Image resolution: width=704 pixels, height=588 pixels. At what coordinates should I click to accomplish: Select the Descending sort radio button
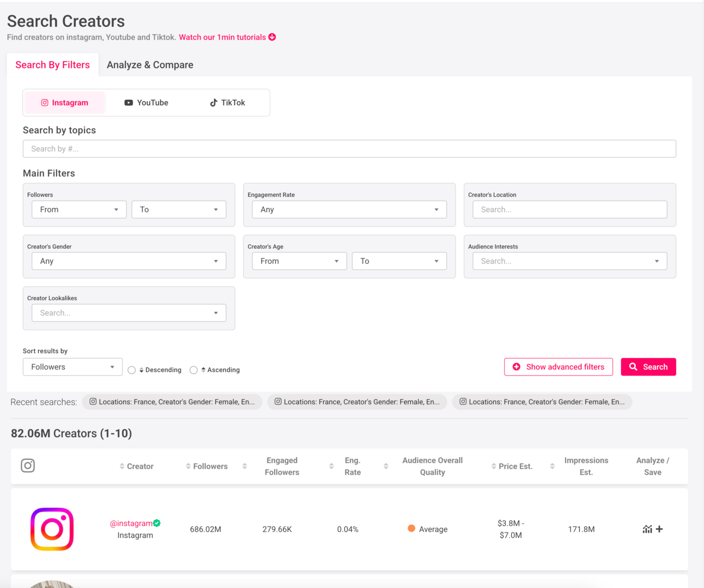(132, 370)
